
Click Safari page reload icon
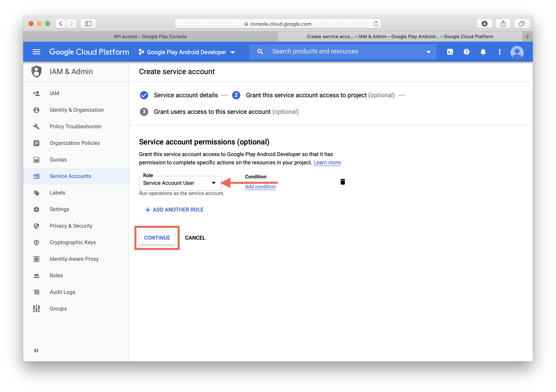click(375, 24)
